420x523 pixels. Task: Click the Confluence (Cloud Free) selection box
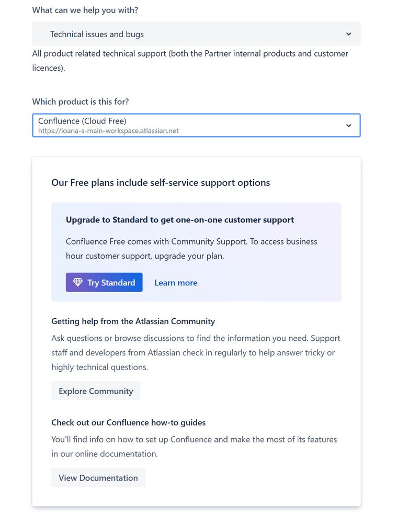[x=196, y=125]
